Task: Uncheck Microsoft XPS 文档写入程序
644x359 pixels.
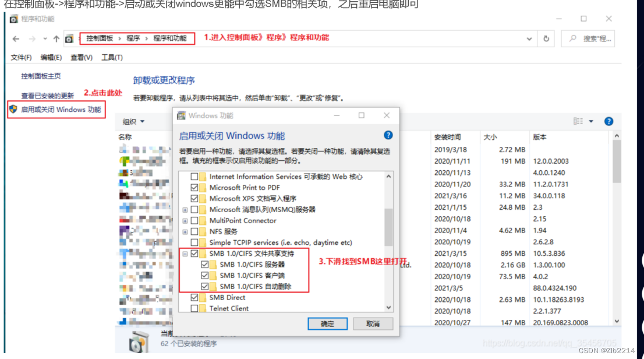Action: [194, 199]
